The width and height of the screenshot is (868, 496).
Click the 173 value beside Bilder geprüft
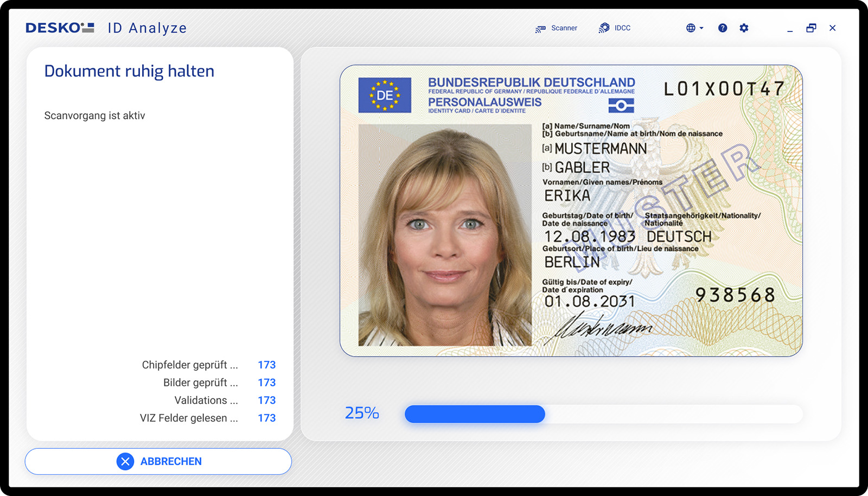click(266, 383)
